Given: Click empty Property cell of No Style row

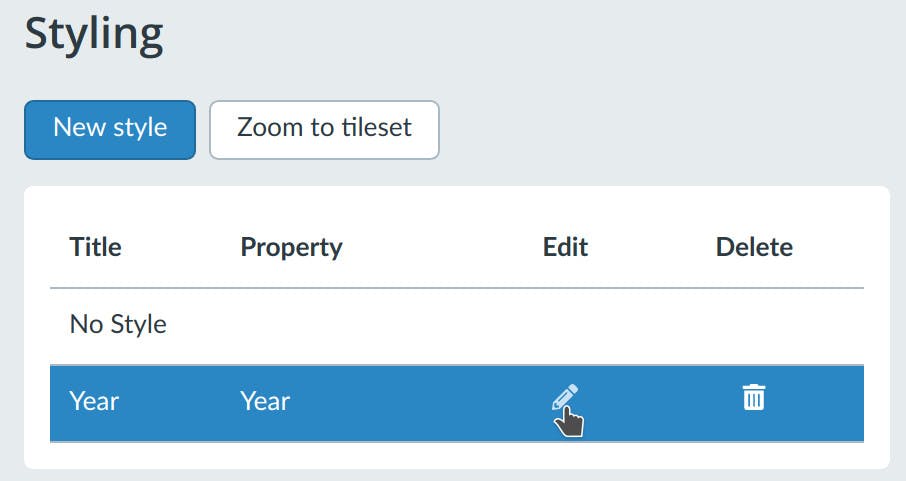Looking at the screenshot, I should [291, 324].
